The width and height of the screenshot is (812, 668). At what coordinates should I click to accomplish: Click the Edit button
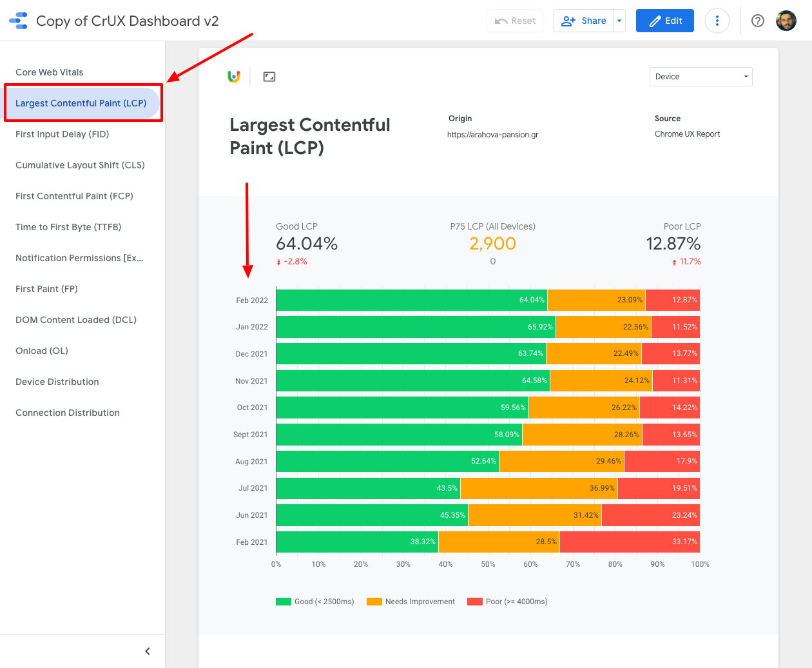point(665,21)
